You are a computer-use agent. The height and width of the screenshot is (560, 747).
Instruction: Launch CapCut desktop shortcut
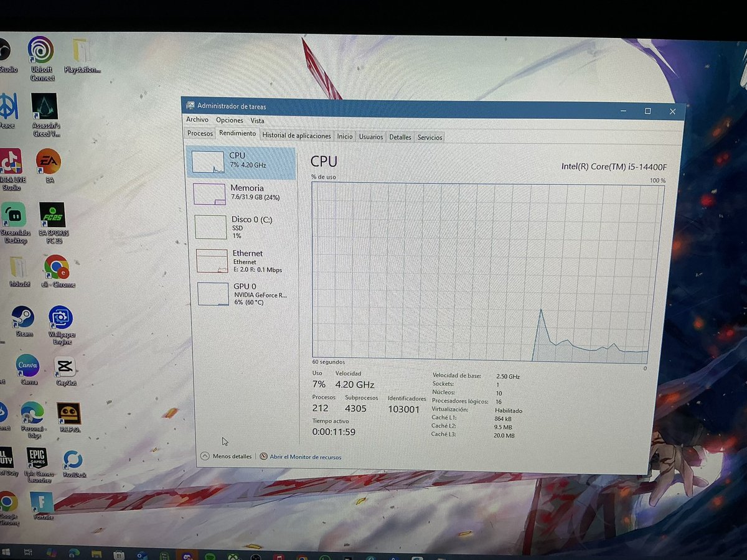[x=65, y=371]
